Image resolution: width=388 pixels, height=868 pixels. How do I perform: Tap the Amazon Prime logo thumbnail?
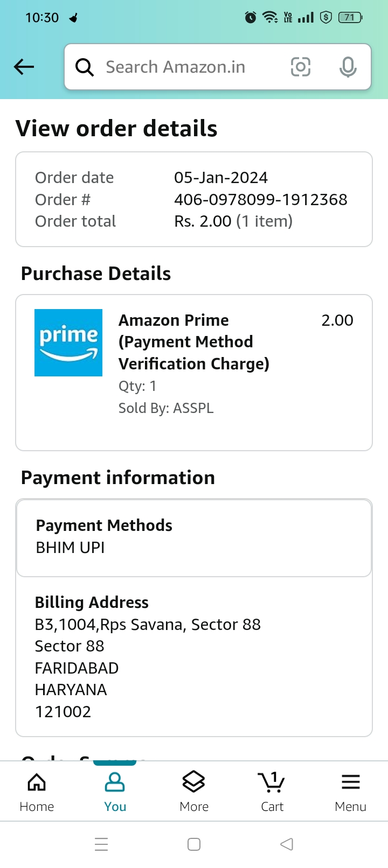68,342
